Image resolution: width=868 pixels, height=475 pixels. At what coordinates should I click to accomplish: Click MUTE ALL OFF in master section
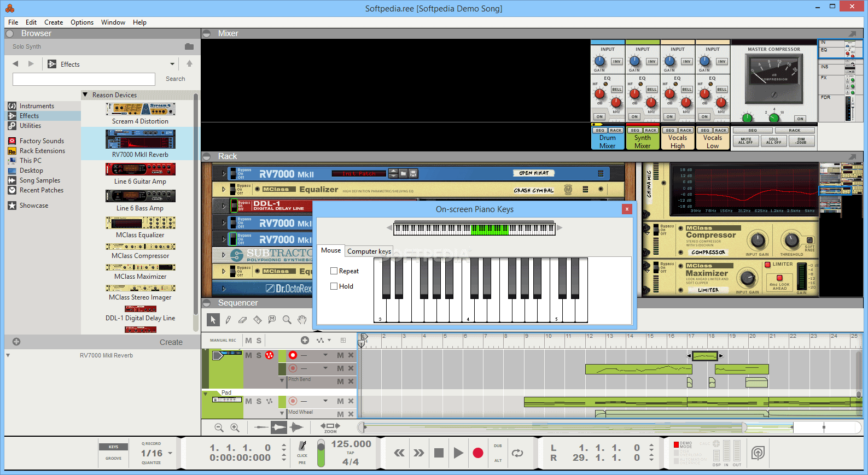(746, 140)
